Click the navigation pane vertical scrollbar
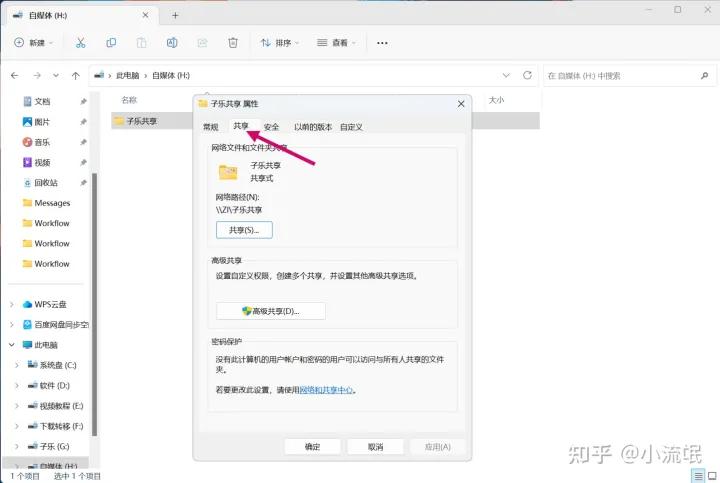This screenshot has width=720, height=483. click(x=95, y=304)
